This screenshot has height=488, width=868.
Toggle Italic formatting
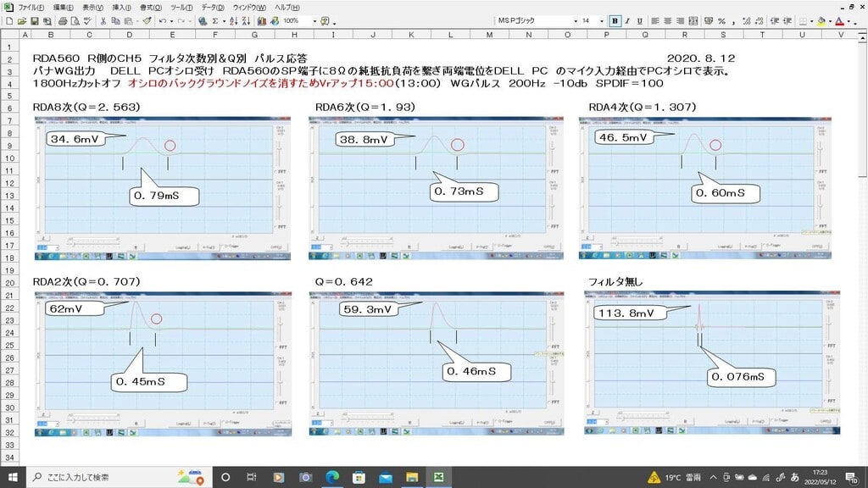pyautogui.click(x=627, y=21)
